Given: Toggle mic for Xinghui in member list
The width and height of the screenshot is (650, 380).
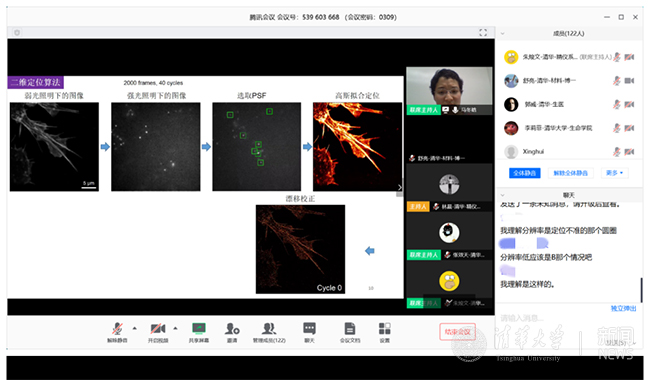Looking at the screenshot, I should pyautogui.click(x=617, y=152).
